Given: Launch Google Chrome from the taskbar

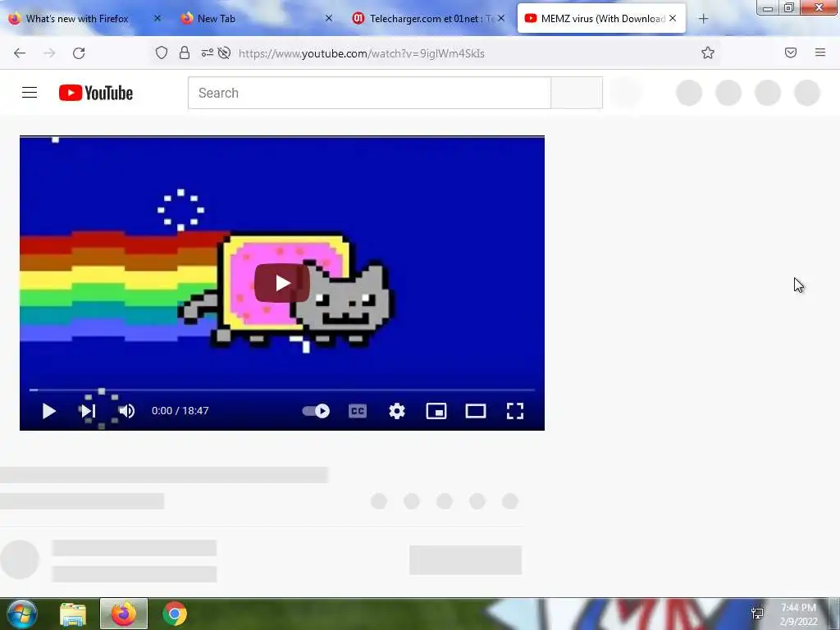Looking at the screenshot, I should click(x=175, y=614).
